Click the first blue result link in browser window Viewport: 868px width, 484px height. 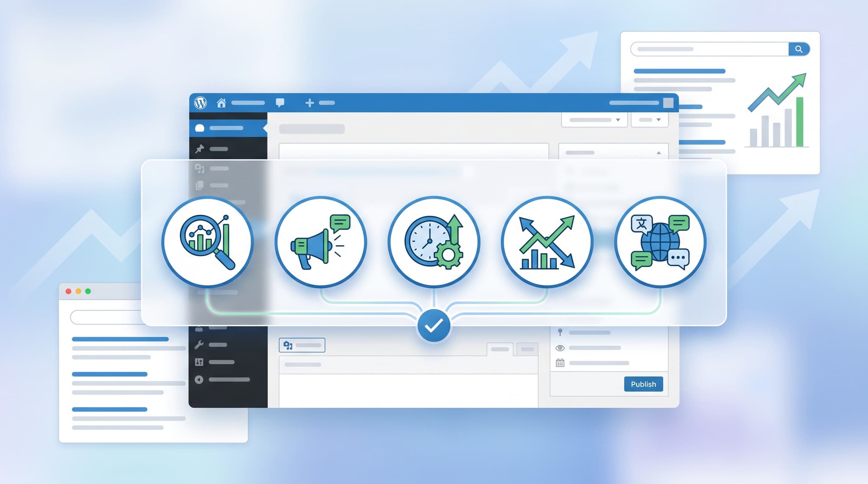(120, 339)
